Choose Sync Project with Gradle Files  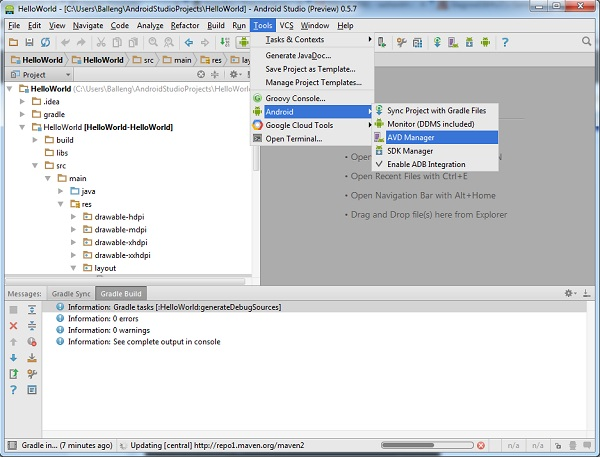click(x=436, y=109)
